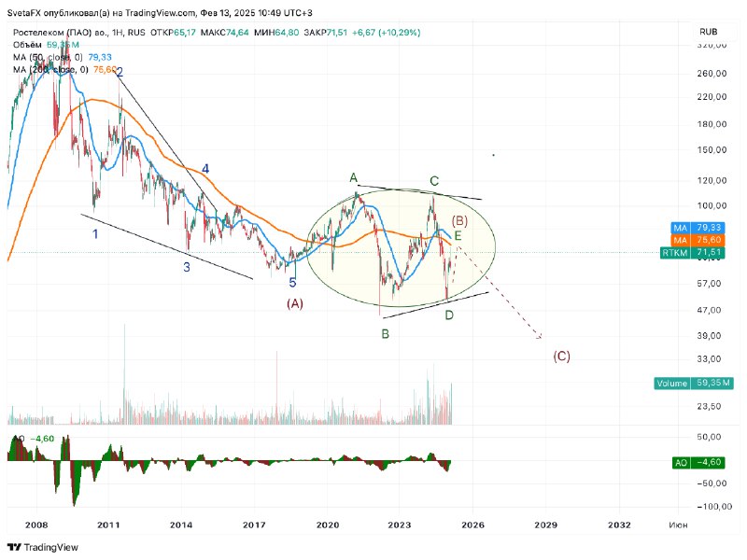The image size is (747, 560).
Task: Click the RTKM 71,51 price tag
Action: point(692,253)
